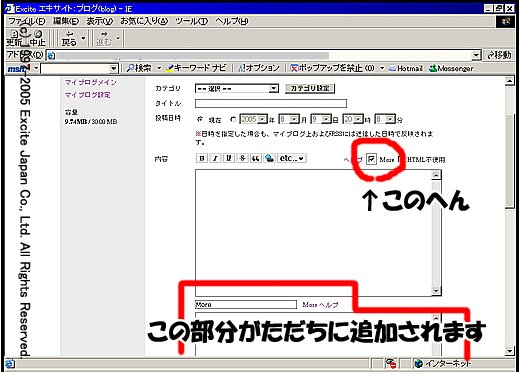The width and height of the screenshot is (521, 374).
Task: Expand the year 2005 dropdown
Action: (253, 119)
